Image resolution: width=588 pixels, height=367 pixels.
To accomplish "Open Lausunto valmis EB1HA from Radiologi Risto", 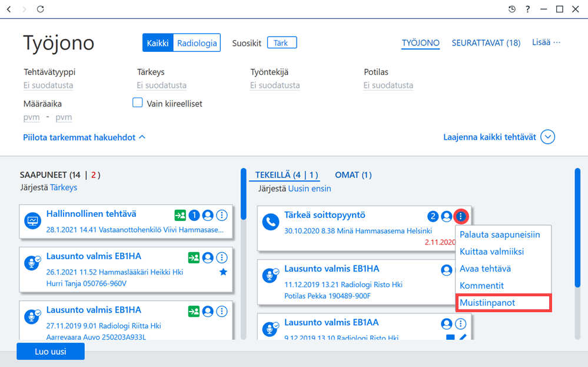I will point(332,269).
